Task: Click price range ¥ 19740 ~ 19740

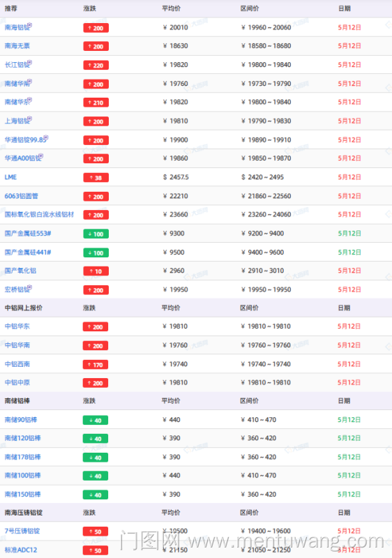Action: tap(266, 364)
